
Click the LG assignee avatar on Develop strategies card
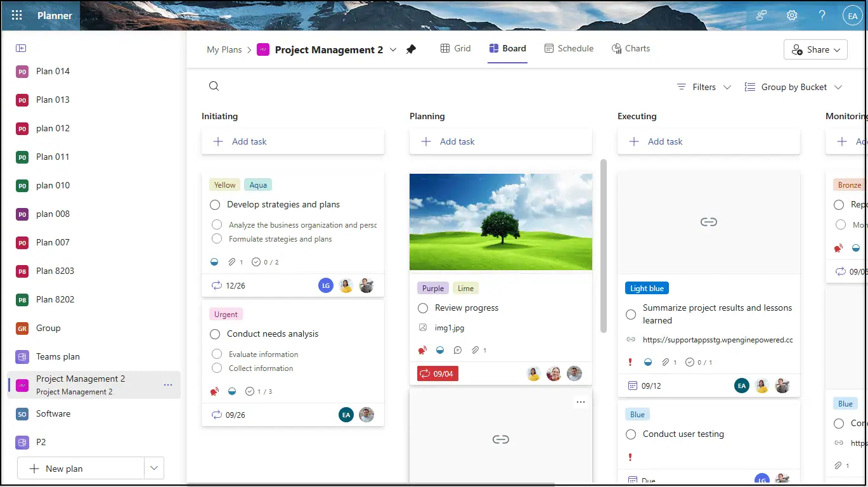tap(325, 285)
